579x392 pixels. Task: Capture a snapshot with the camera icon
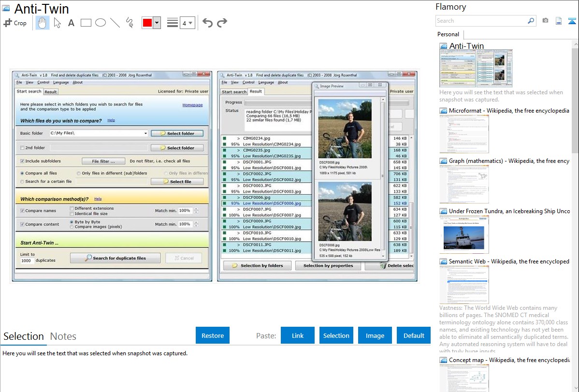(x=545, y=21)
